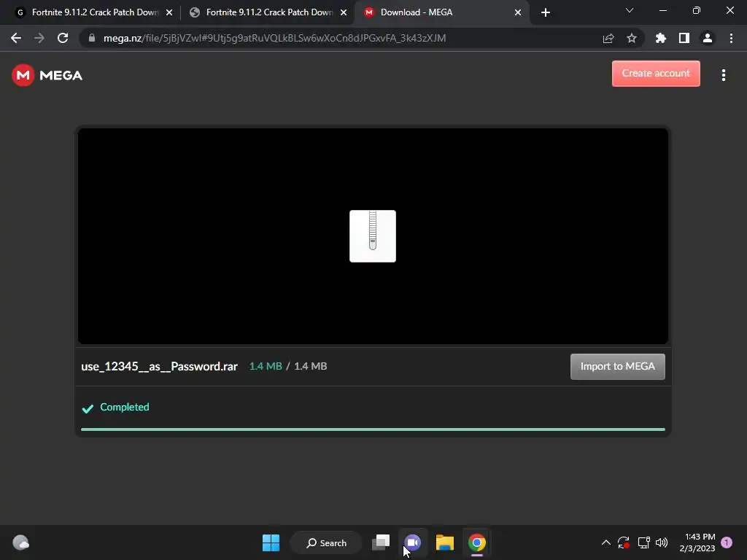Open Chrome profile icon

click(x=707, y=38)
